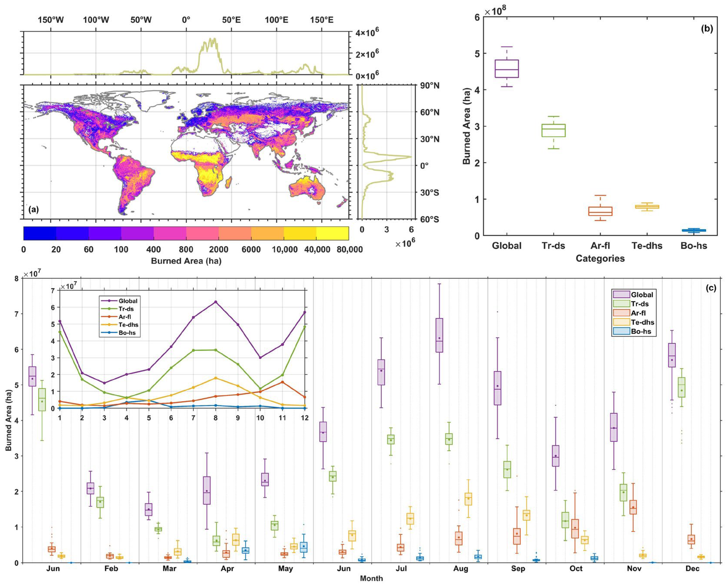This screenshot has width=728, height=588.
Task: Click the Sep month label
Action: pyautogui.click(x=518, y=569)
